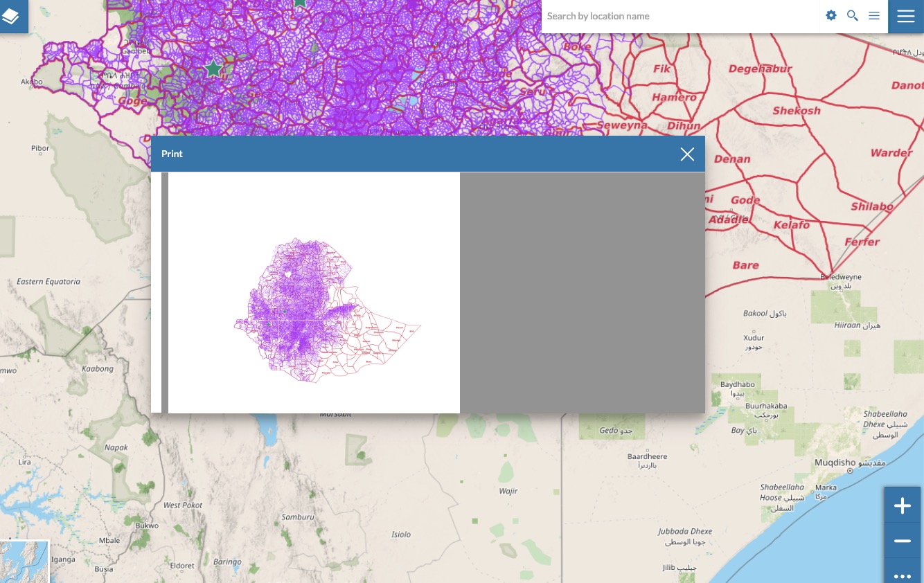
Task: Click the Baydhabo city label
Action: pyautogui.click(x=738, y=384)
